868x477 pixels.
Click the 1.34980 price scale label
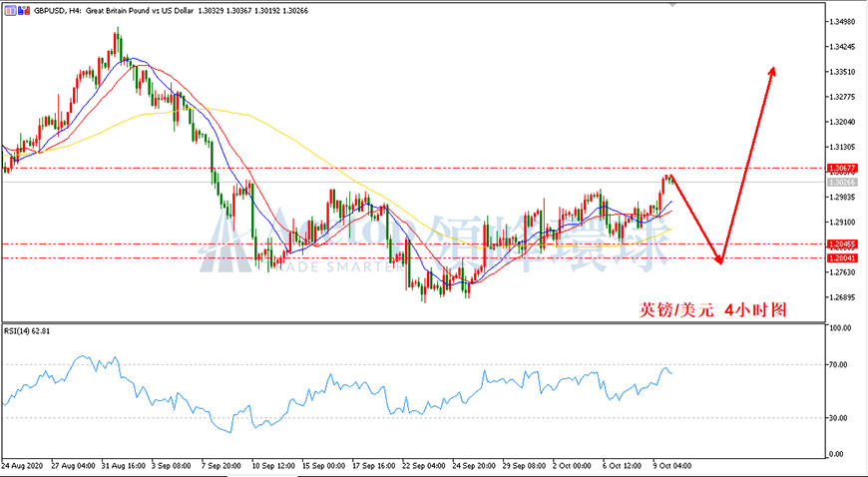[x=842, y=22]
